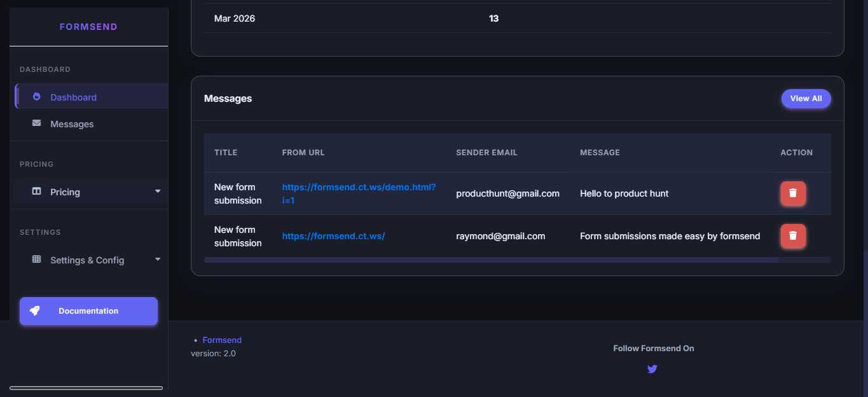Click the Messages card heading
The width and height of the screenshot is (868, 397).
(228, 99)
